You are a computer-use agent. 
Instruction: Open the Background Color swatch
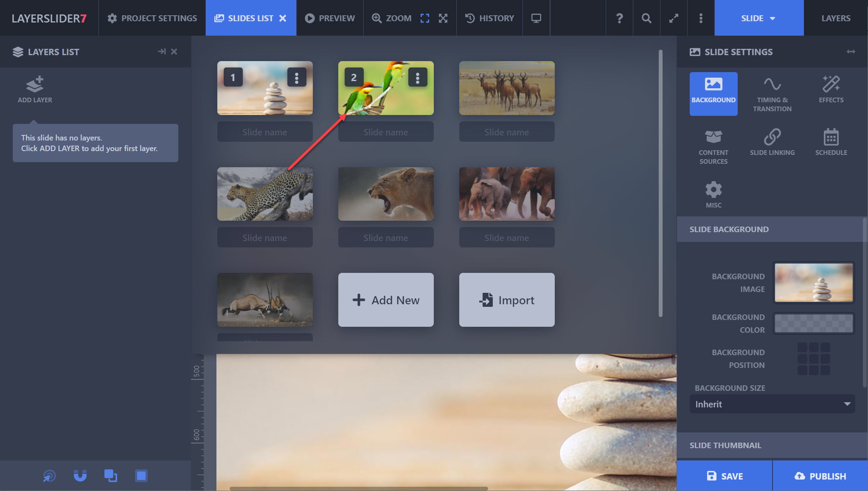pos(813,323)
